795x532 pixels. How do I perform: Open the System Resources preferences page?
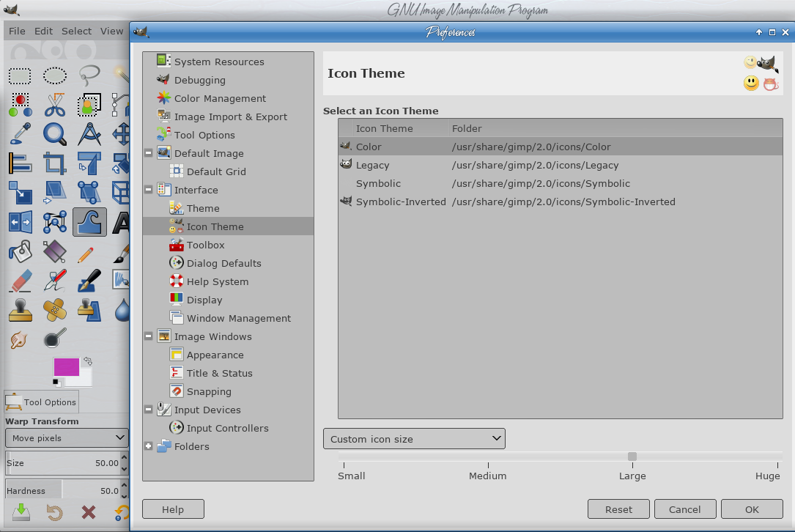coord(228,62)
